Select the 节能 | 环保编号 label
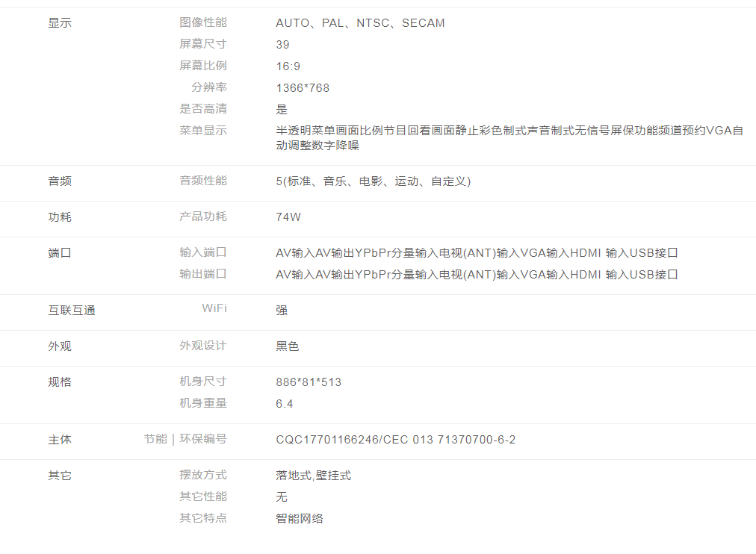 (185, 439)
